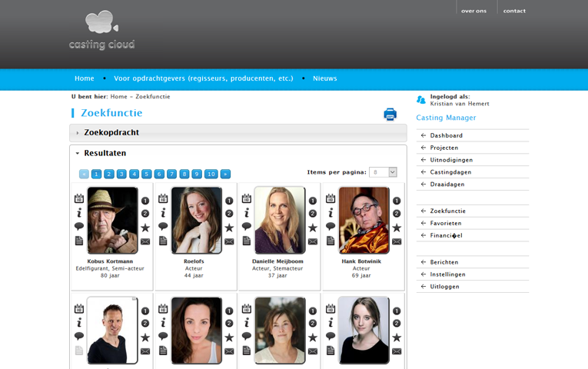588x369 pixels.
Task: Favorite Roelofs with star icon
Action: (x=229, y=228)
